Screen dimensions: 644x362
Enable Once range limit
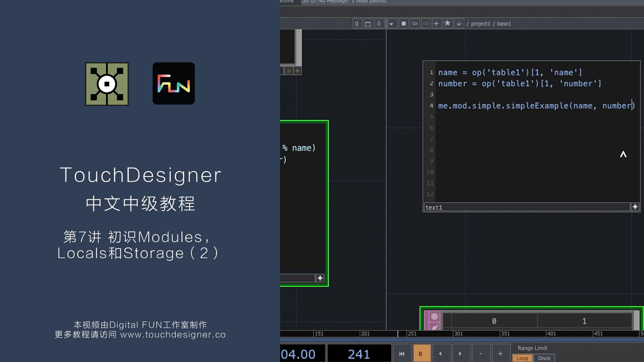tap(544, 358)
